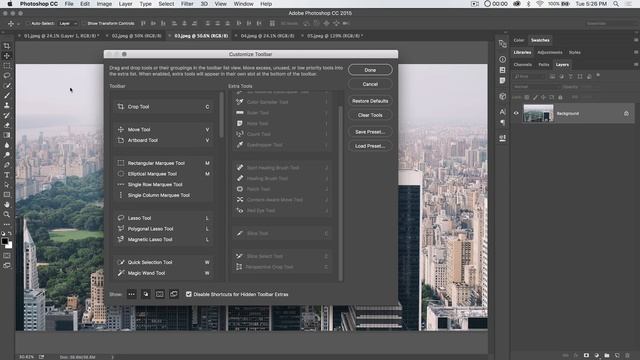Select the Clone Stamp tool in left toolbar
This screenshot has height=360, width=640.
point(7,105)
